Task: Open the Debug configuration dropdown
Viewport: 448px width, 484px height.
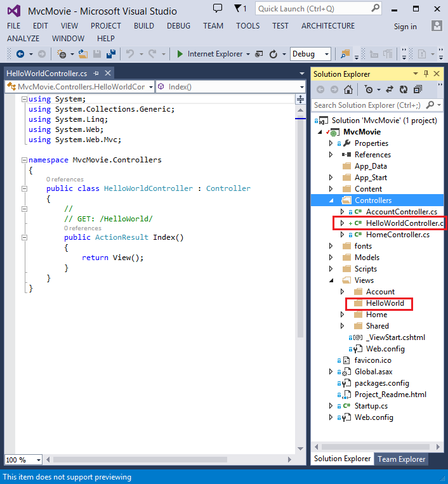Action: (310, 54)
